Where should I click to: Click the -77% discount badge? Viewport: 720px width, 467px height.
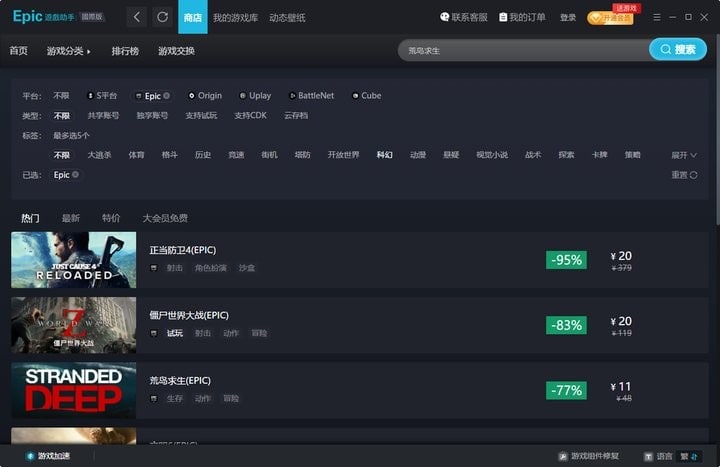tap(566, 390)
